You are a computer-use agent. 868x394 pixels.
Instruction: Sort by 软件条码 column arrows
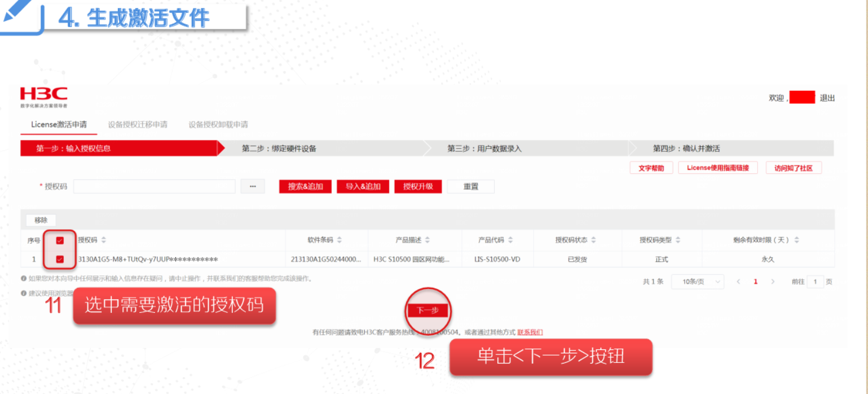[339, 240]
